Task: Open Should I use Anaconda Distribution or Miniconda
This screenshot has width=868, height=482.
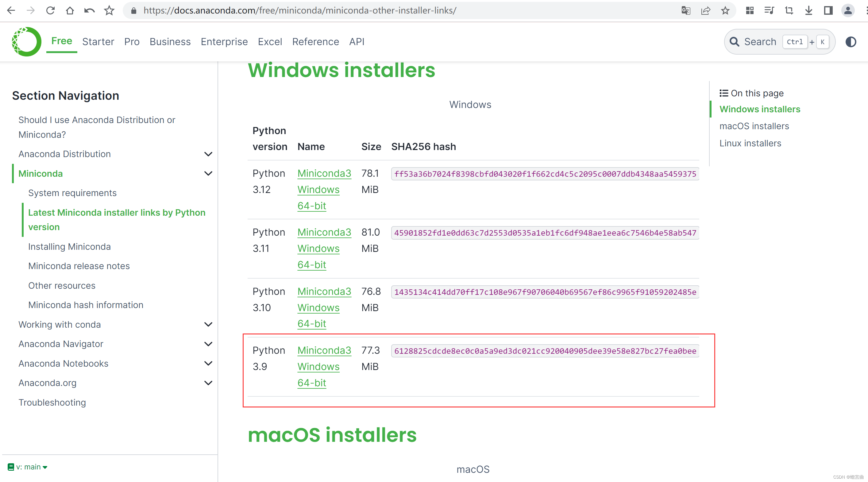Action: tap(97, 127)
